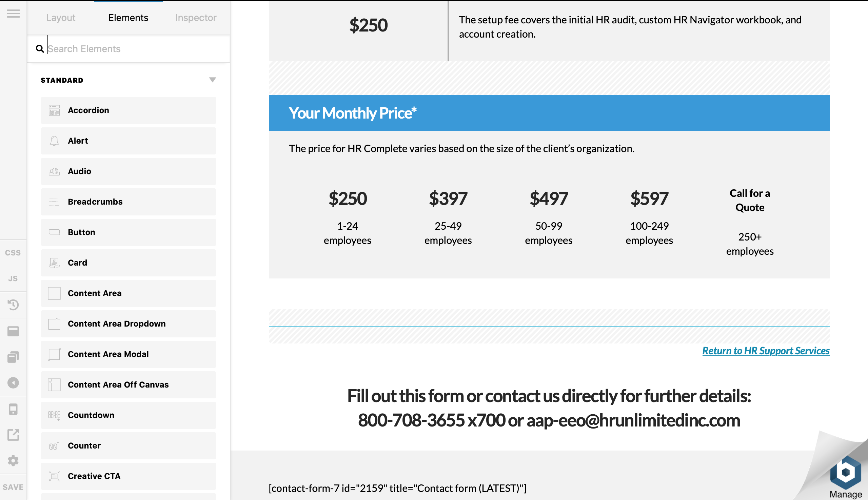Click the stacked layers sidebar icon

pos(13,357)
